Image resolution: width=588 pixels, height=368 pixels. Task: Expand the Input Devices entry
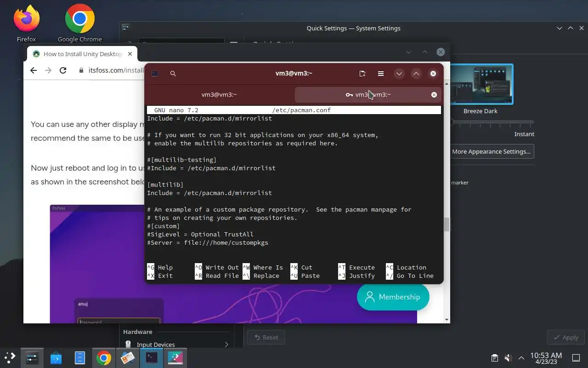(177, 345)
